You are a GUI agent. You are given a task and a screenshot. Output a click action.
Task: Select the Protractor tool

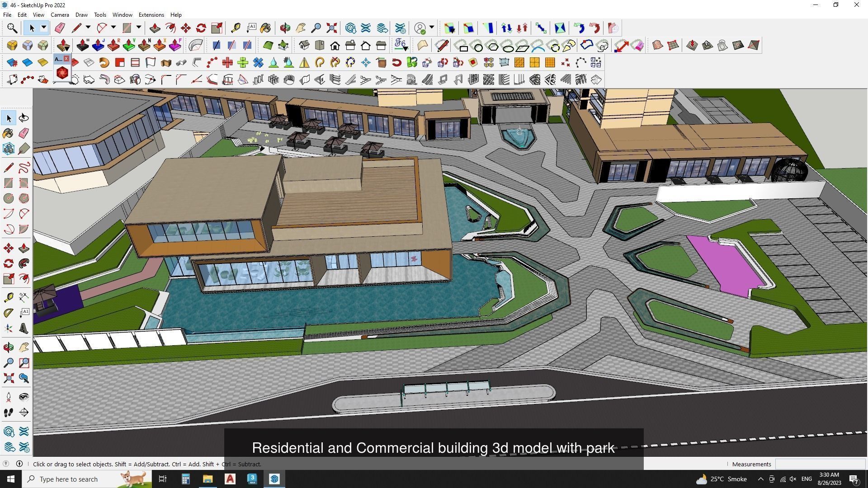[9, 312]
